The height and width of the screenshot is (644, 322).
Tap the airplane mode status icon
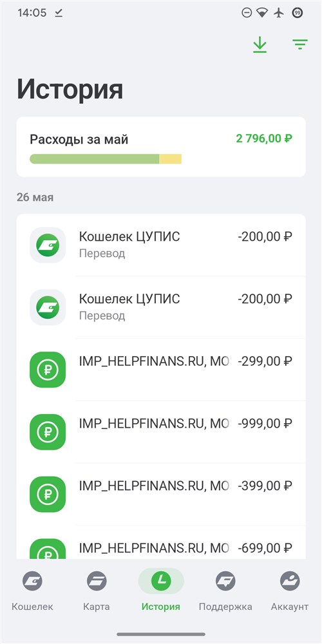279,13
